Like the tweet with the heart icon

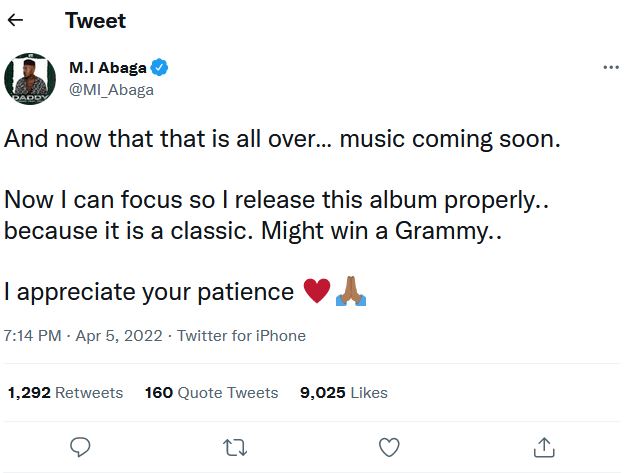pos(389,445)
